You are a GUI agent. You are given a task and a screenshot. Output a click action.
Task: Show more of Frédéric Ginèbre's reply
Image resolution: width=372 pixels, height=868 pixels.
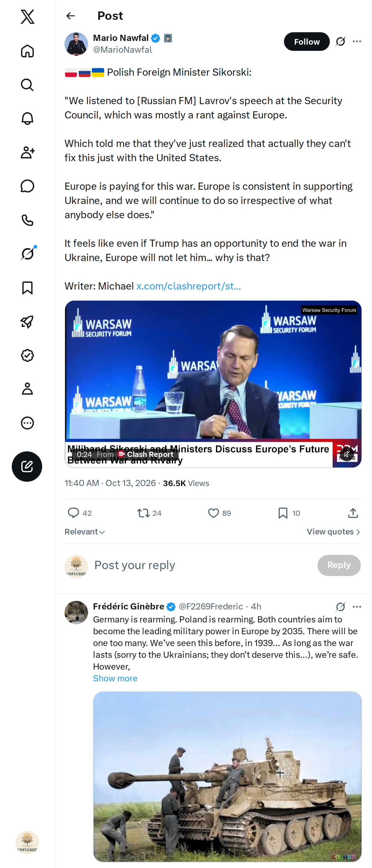(x=115, y=678)
